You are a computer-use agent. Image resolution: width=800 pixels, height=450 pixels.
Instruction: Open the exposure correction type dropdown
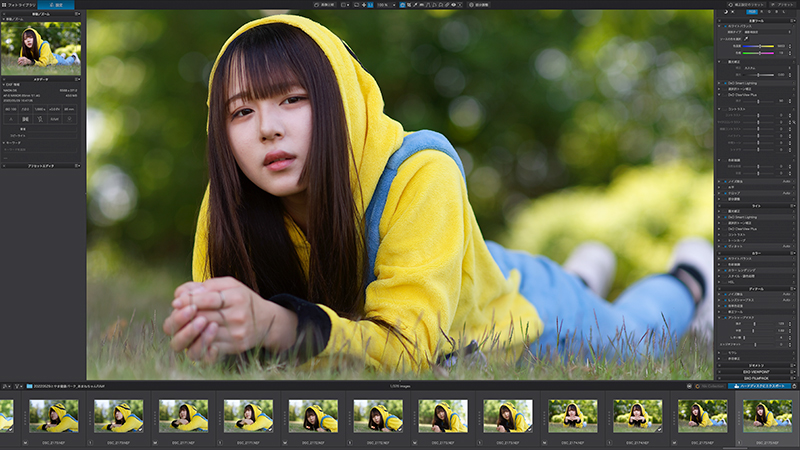coord(767,68)
